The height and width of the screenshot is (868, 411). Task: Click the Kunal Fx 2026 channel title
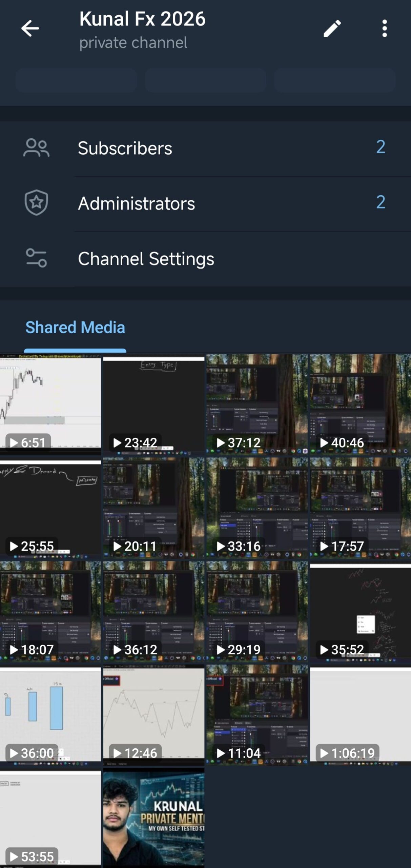point(142,19)
